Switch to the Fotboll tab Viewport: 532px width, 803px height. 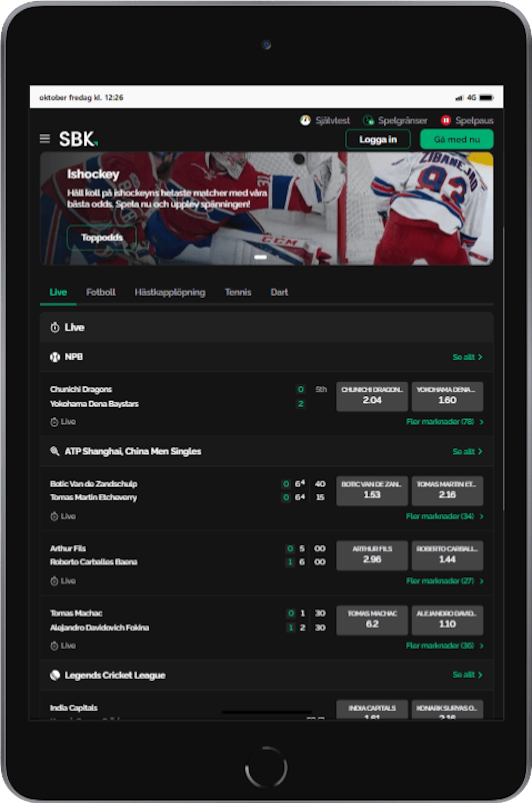100,292
